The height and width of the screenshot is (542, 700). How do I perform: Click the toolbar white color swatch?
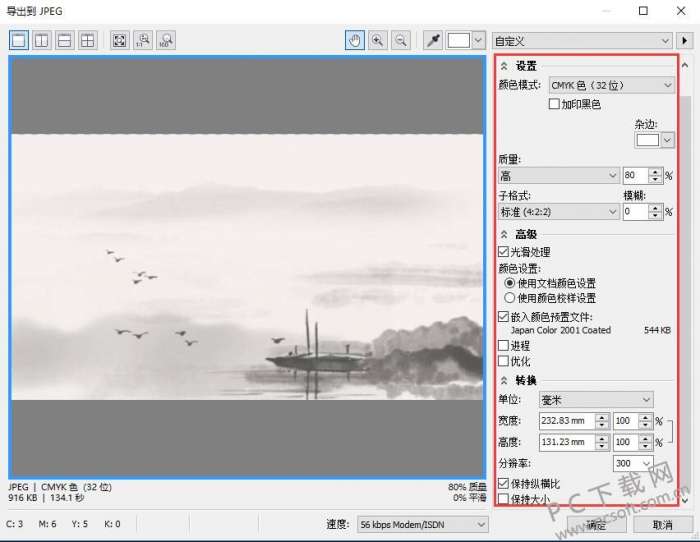click(458, 41)
